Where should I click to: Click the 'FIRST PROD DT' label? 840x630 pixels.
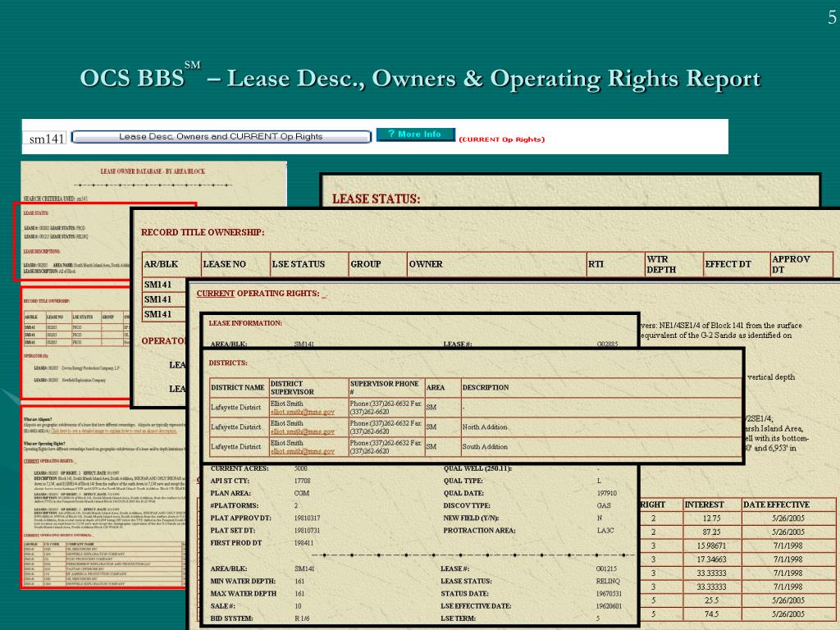point(236,543)
